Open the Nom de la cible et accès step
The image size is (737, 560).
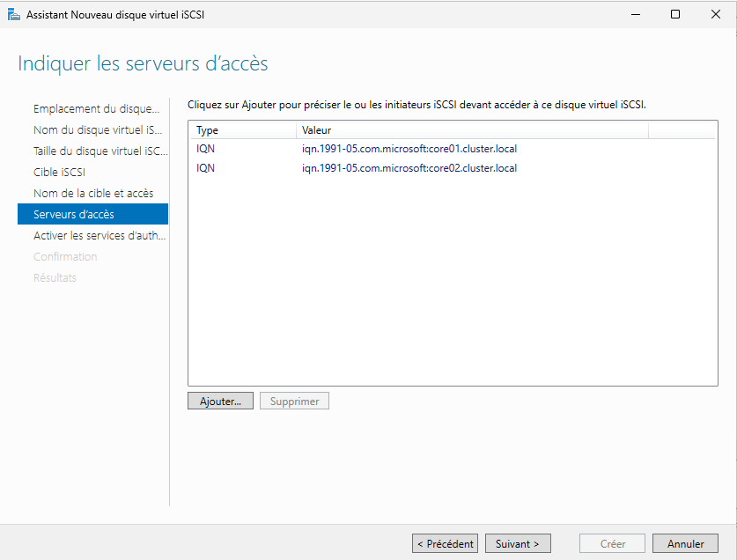[x=92, y=194]
